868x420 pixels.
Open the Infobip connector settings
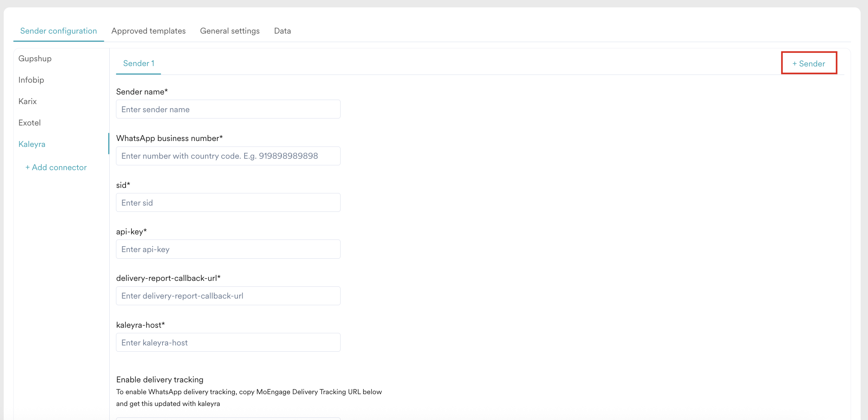pos(31,80)
